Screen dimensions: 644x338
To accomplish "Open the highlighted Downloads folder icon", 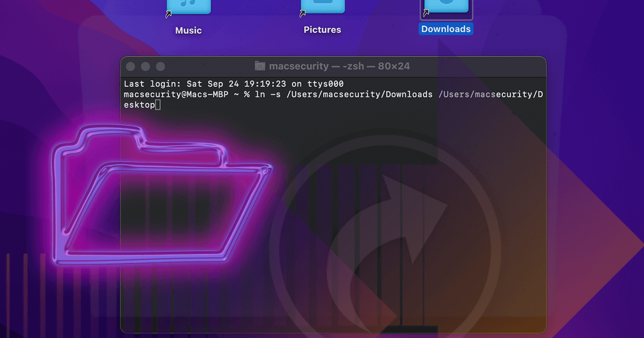I will pyautogui.click(x=447, y=6).
